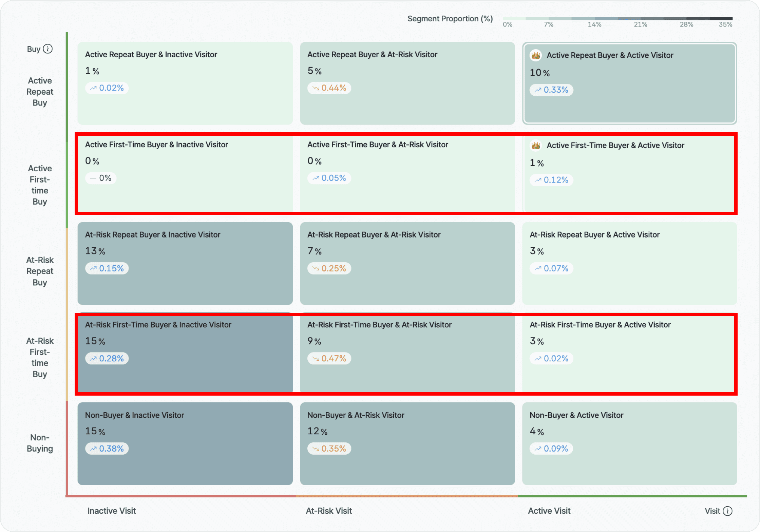The height and width of the screenshot is (532, 760).
Task: Click crown icon on Active First-Time Buyer & Active Visitor
Action: [536, 145]
